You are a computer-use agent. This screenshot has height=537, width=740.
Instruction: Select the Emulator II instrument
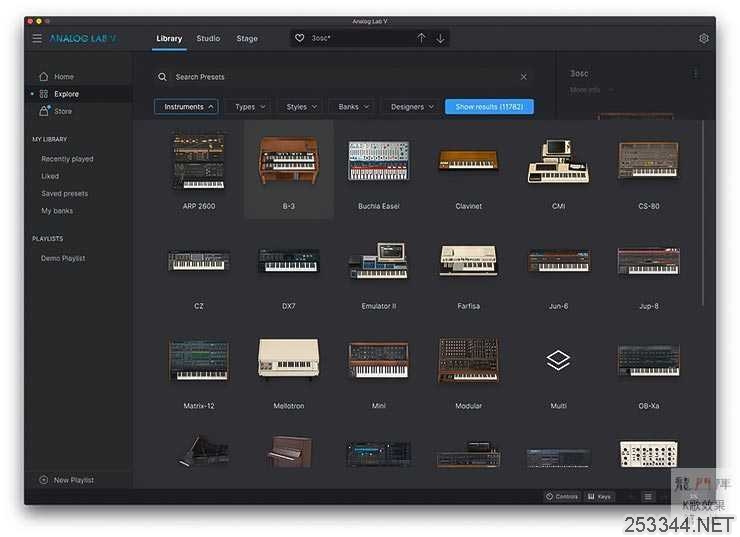(378, 271)
